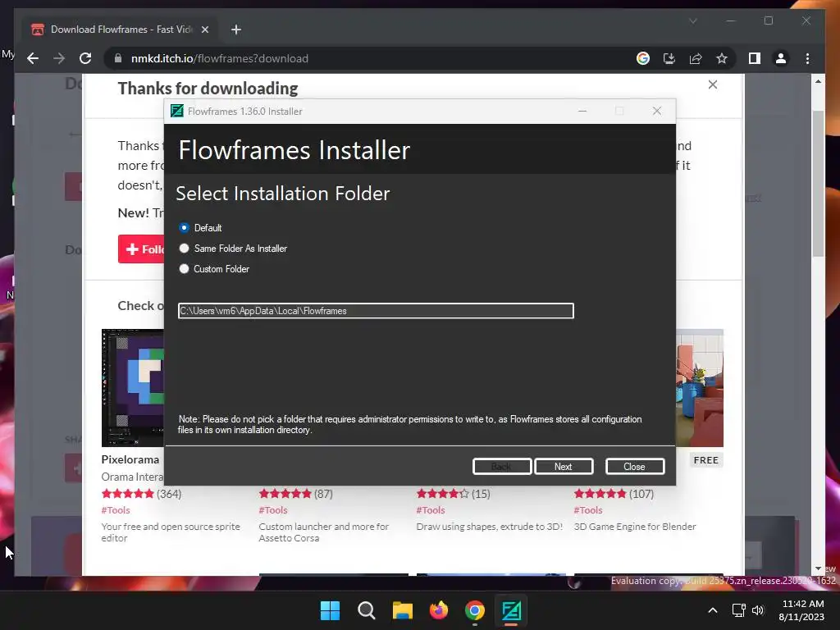The height and width of the screenshot is (630, 840).
Task: Click Pixelorama's 364 star rating
Action: 141,494
